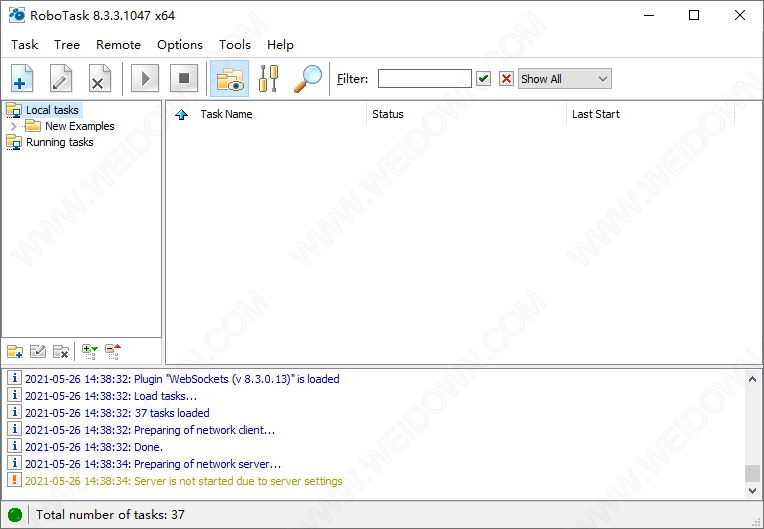764x529 pixels.
Task: Select the 'Load tasks…' log entry
Action: coord(111,396)
